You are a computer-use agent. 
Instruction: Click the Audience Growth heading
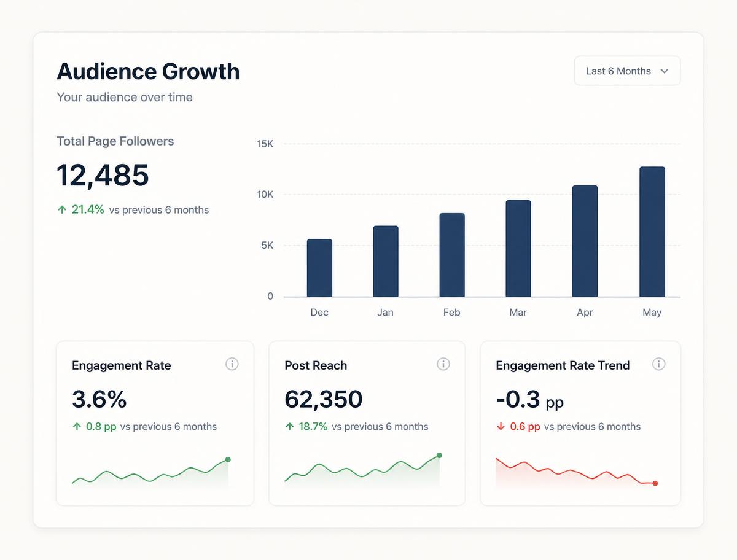(x=148, y=71)
